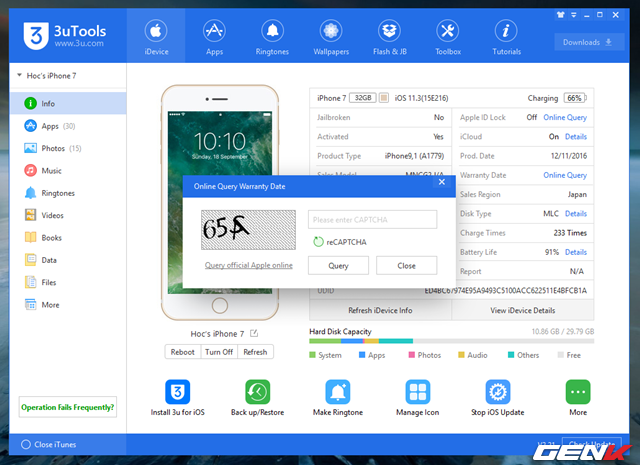Viewport: 640px width, 465px height.
Task: Select the Music icon in sidebar
Action: tap(31, 170)
